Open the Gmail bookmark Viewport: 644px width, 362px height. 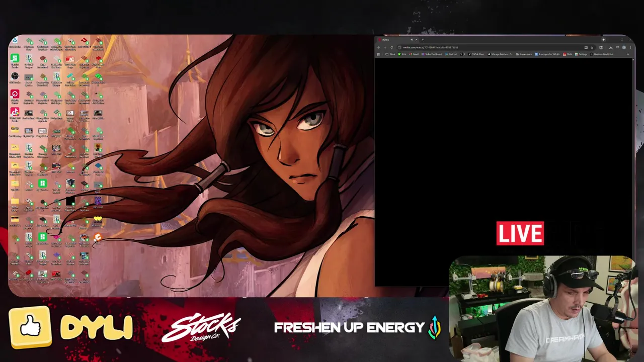point(414,54)
